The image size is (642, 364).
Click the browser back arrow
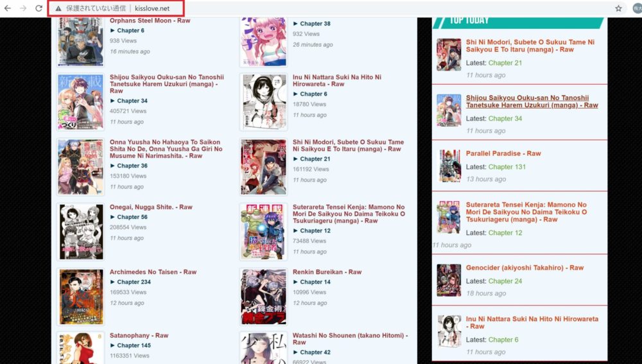point(7,8)
